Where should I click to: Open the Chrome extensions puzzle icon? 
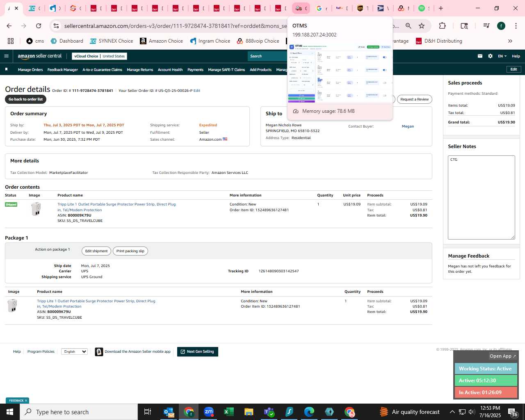(x=442, y=26)
